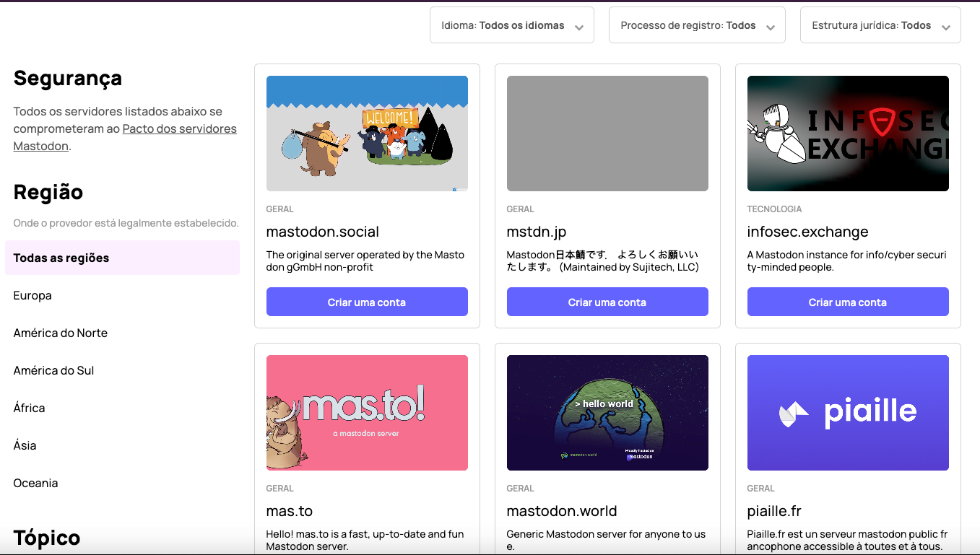
Task: Open the Idioma language filter dropdown
Action: (x=511, y=25)
